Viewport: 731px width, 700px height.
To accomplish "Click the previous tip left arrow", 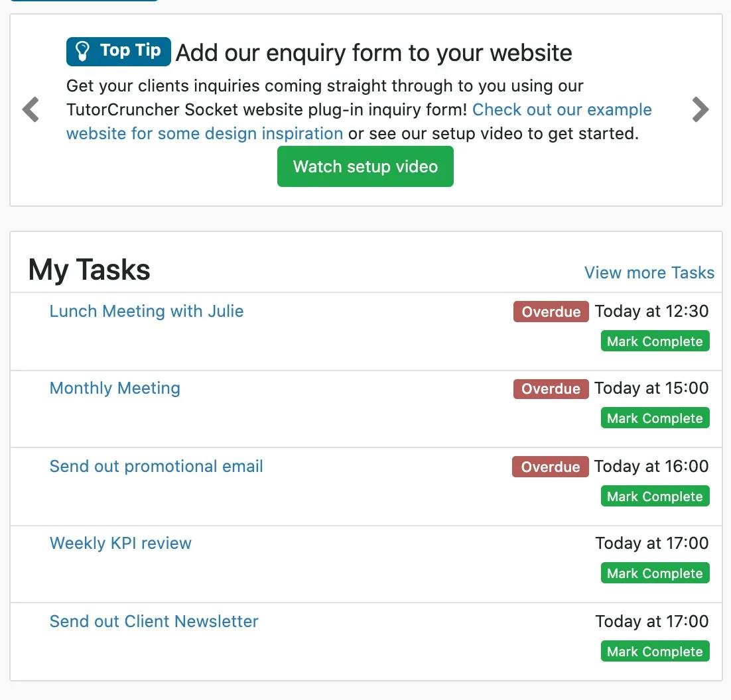I will tap(31, 110).
